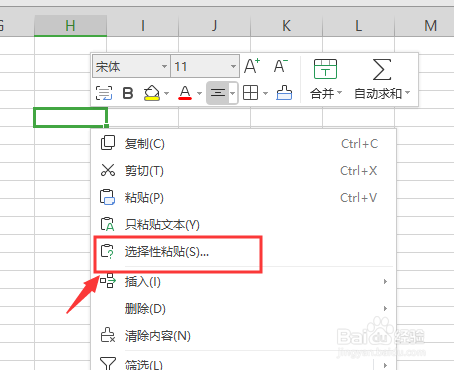Choose 复制(C) from context menu
The height and width of the screenshot is (370, 454).
[x=244, y=144]
